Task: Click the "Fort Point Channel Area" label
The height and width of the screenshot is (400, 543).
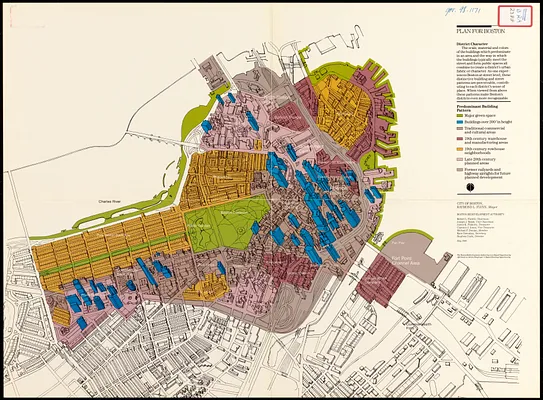Action: point(406,260)
